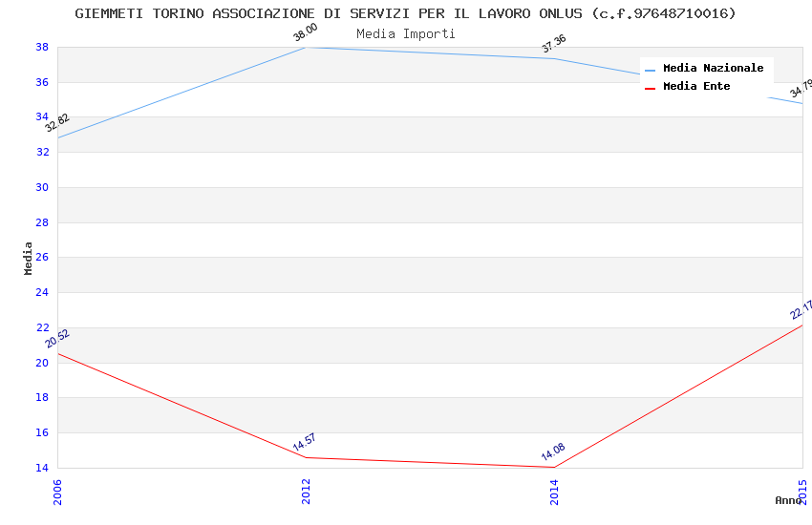Click the y-axis value 34

pos(42,116)
